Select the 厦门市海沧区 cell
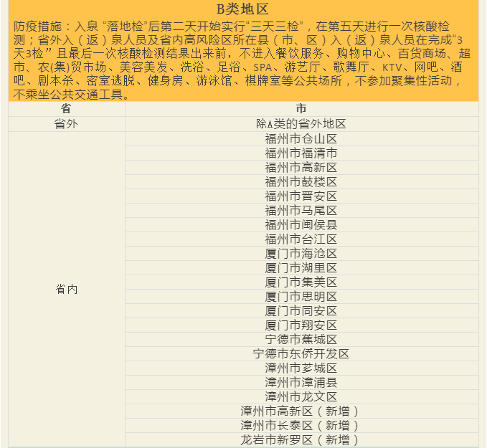487x448 pixels. pyautogui.click(x=301, y=253)
